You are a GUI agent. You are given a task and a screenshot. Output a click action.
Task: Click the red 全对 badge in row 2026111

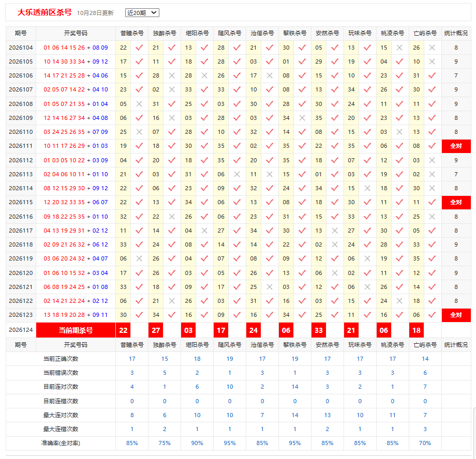pos(456,146)
